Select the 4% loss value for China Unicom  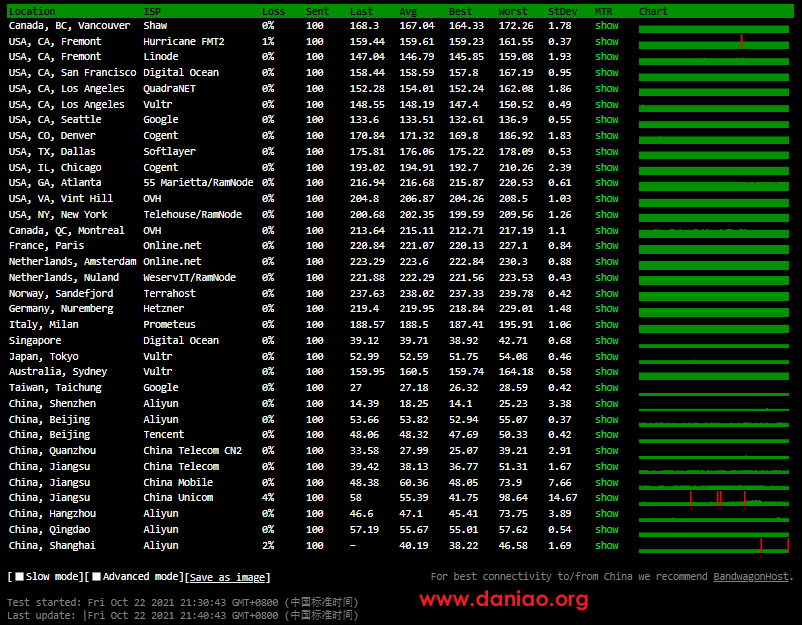click(268, 497)
